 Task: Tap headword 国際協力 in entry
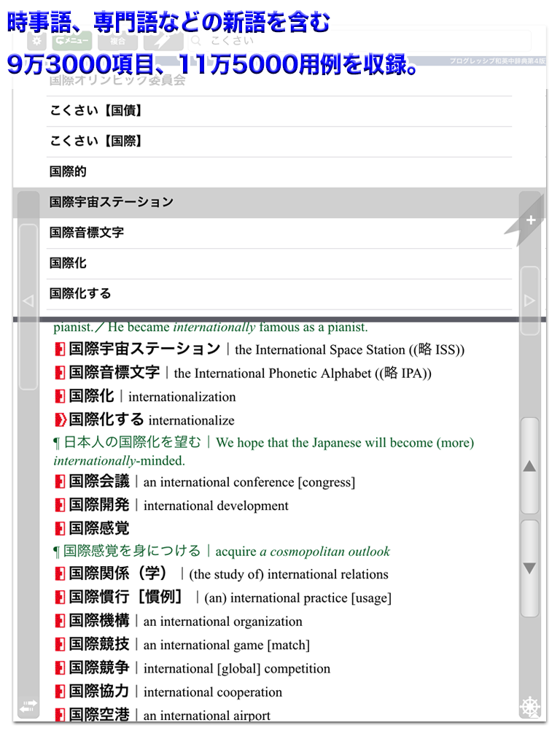tap(99, 692)
